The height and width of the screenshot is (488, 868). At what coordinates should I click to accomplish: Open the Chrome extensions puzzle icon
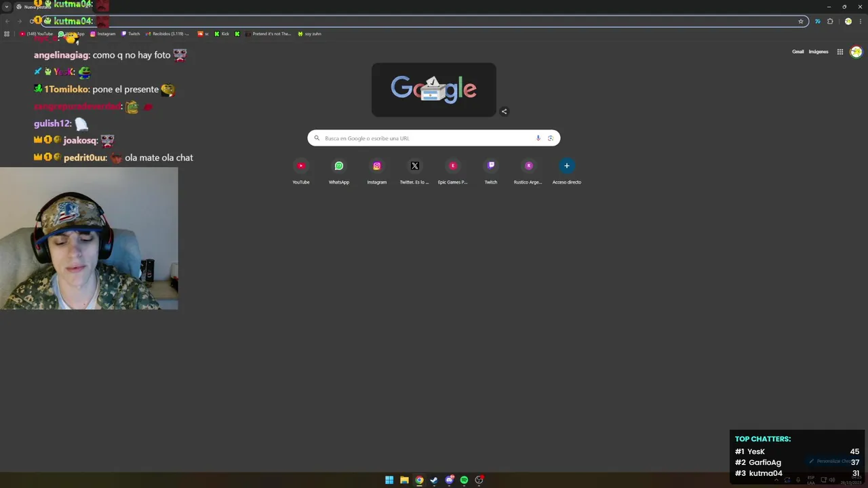pos(830,21)
